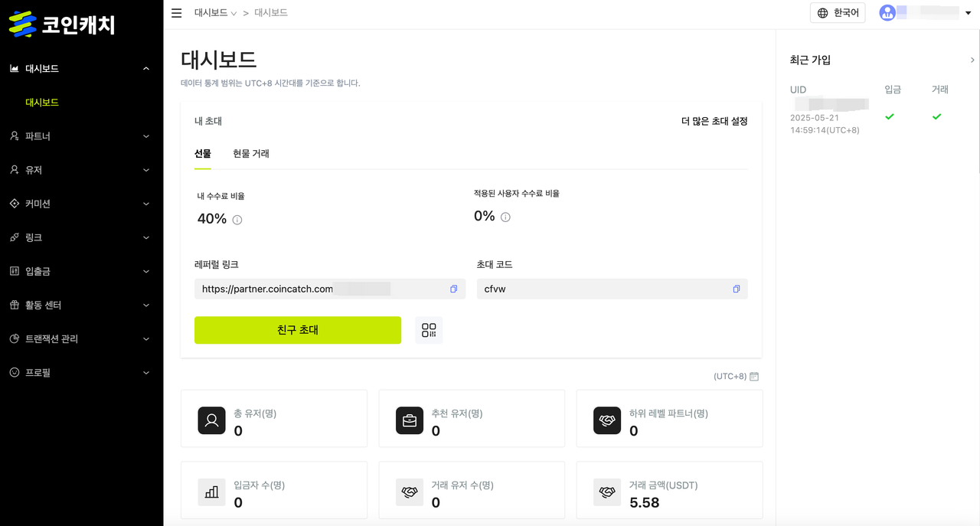This screenshot has height=526, width=980.
Task: Open the QR code icon next to 친구 초대
Action: (428, 329)
